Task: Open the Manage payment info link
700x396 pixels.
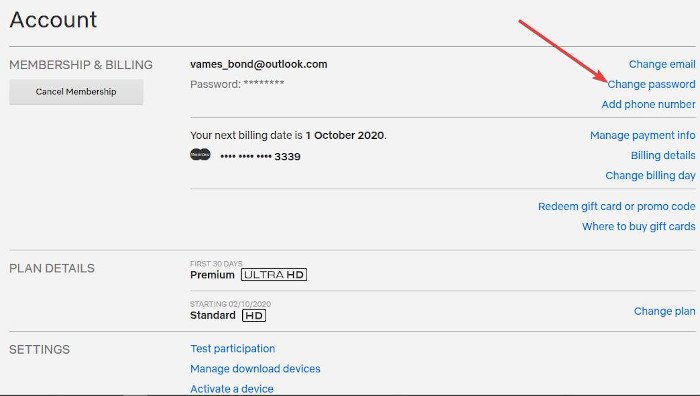Action: 642,135
